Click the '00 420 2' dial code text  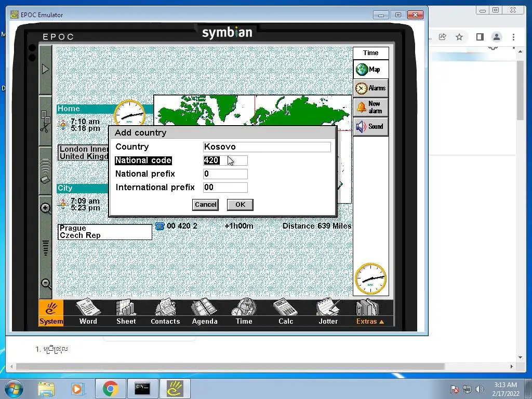pyautogui.click(x=182, y=226)
